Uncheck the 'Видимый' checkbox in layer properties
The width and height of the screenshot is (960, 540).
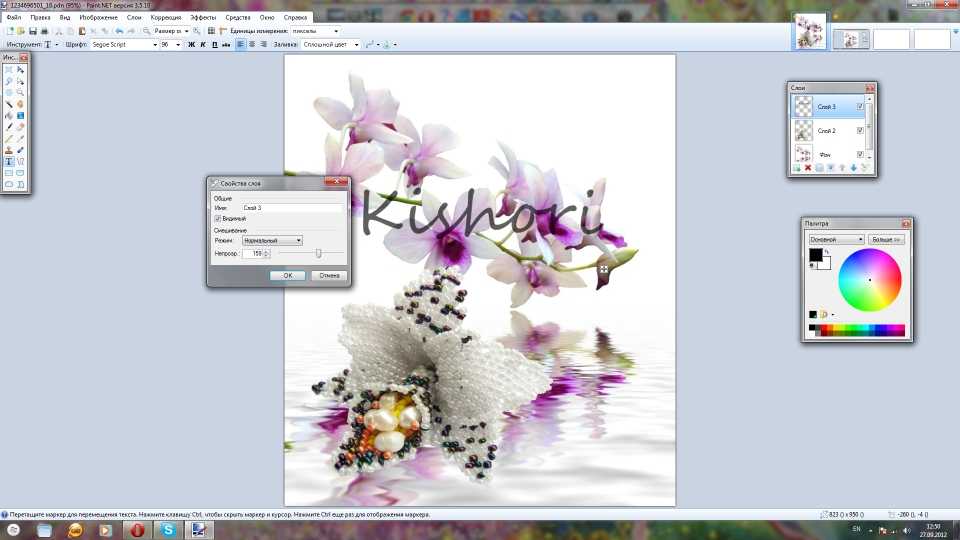click(219, 218)
